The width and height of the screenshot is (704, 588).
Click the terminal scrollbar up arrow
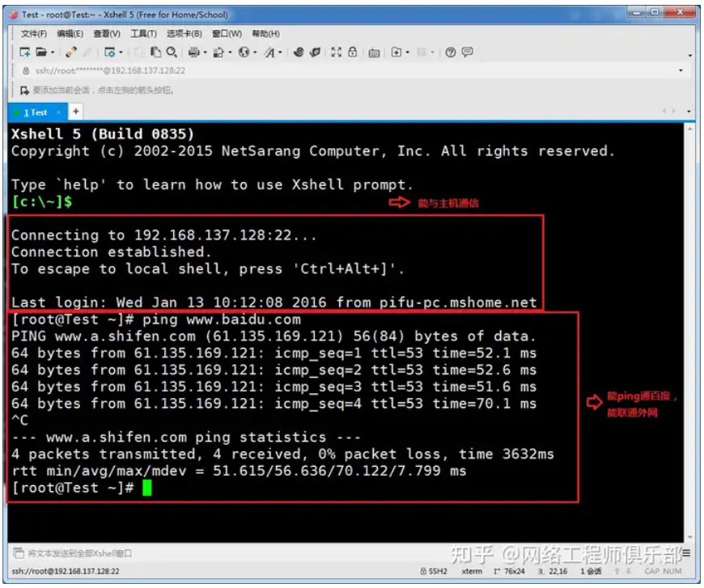(x=689, y=129)
